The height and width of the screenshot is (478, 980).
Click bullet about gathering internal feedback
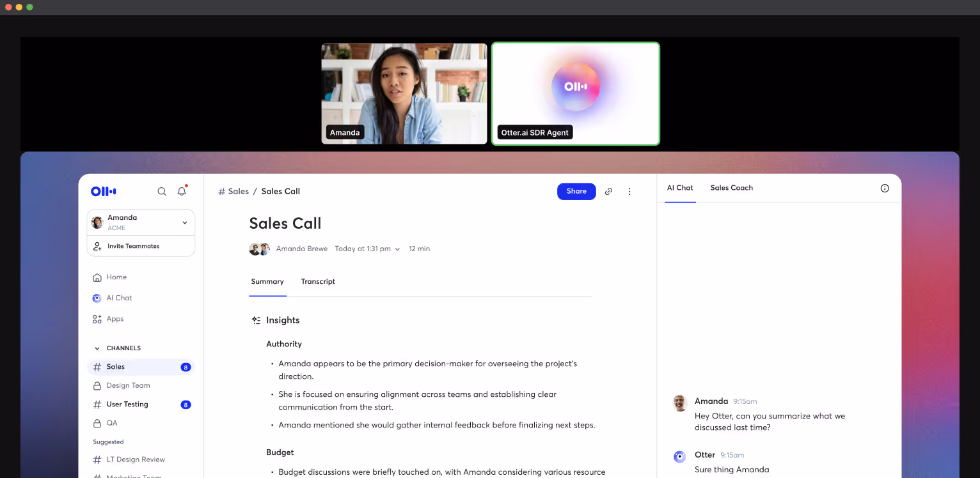(x=437, y=426)
